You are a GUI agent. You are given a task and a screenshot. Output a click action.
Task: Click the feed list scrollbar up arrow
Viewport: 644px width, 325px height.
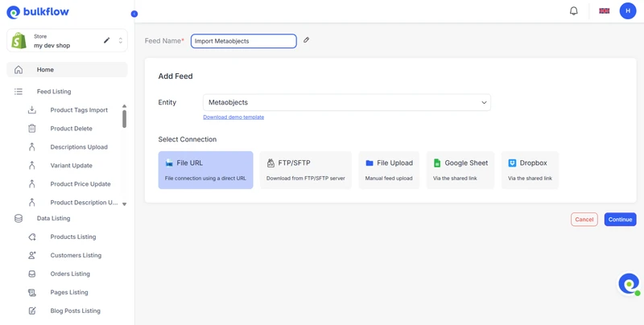pos(125,106)
